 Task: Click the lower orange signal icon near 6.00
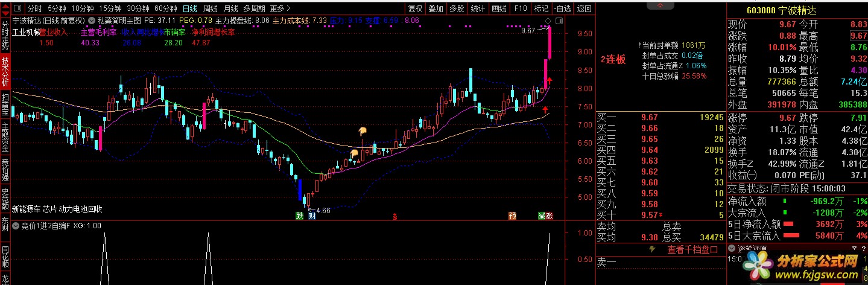pos(355,153)
